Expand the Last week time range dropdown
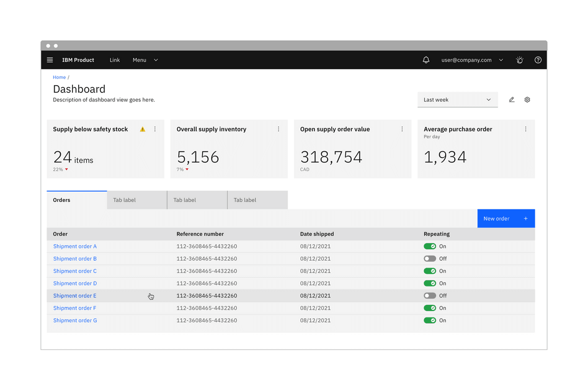Screen dimensions: 588x391 [x=457, y=100]
